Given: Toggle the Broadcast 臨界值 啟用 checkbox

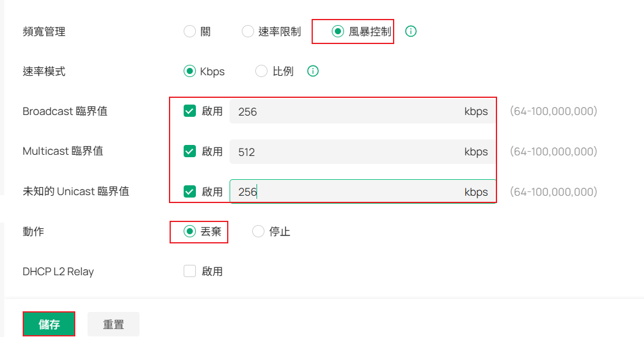Looking at the screenshot, I should (x=190, y=111).
